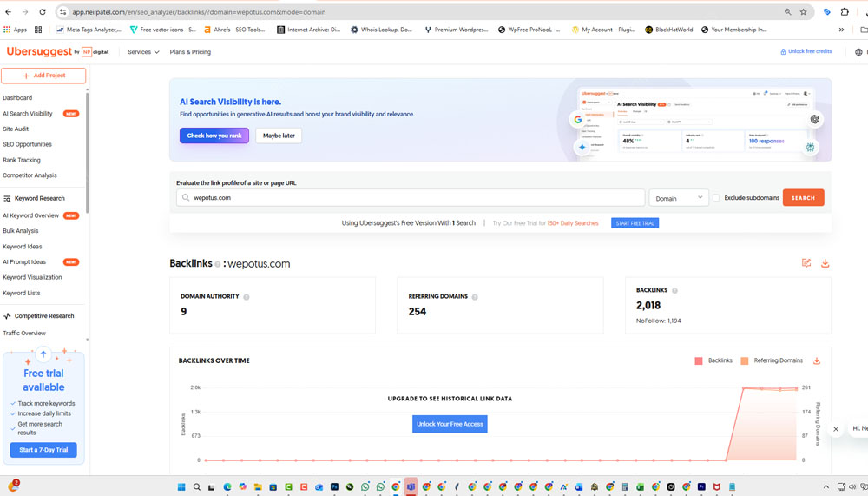Click the zoom magnifier icon in address bar
This screenshot has width=868, height=496.
(788, 11)
